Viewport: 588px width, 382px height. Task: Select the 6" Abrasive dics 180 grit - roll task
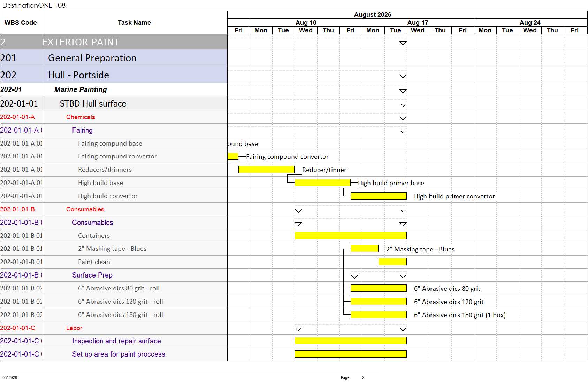[x=114, y=315]
